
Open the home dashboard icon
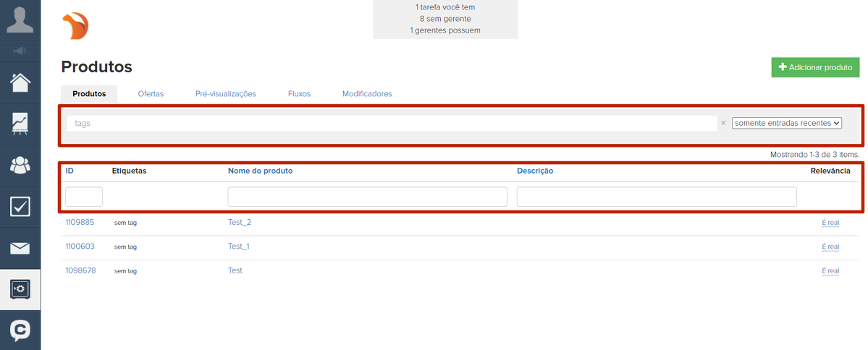pos(20,82)
